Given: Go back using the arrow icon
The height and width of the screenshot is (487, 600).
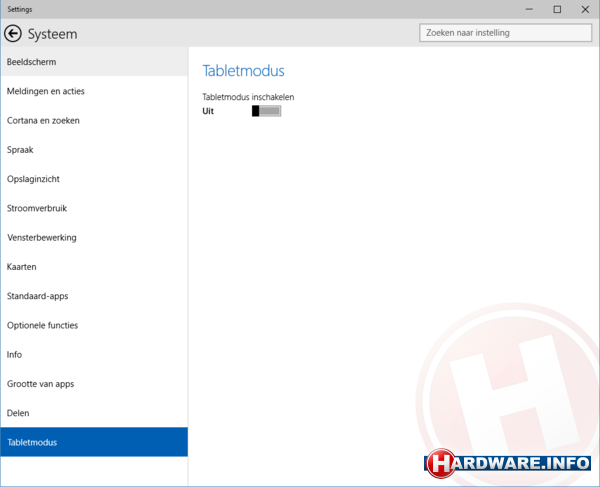Looking at the screenshot, I should [13, 33].
